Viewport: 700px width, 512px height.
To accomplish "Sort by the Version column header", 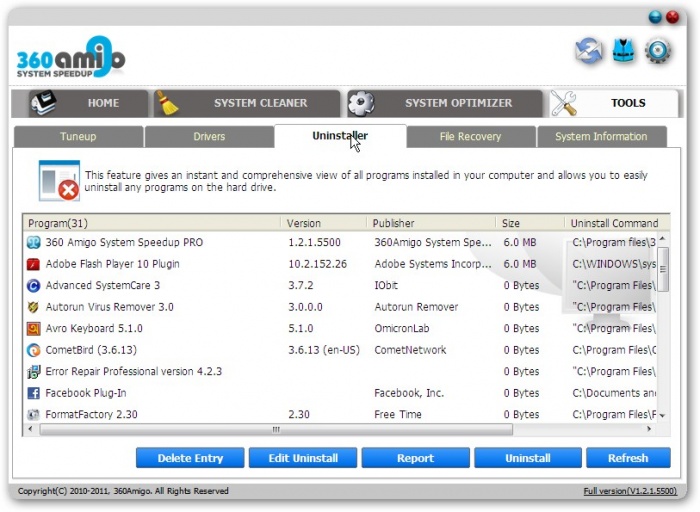I will (x=324, y=223).
